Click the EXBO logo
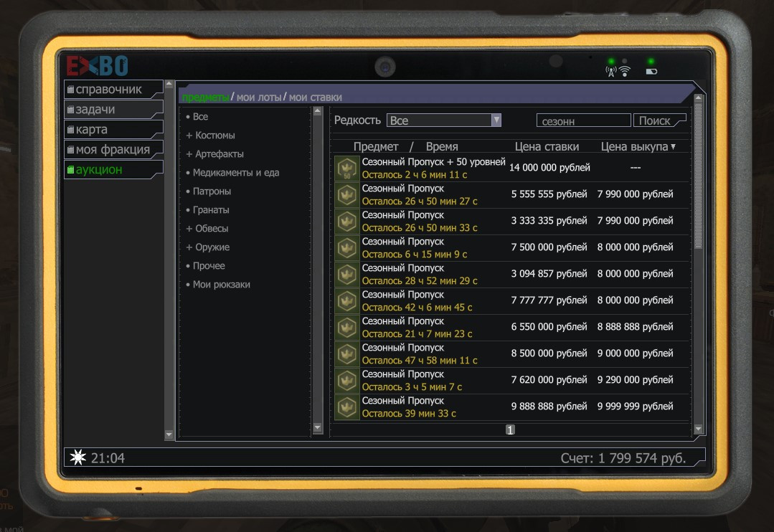774x532 pixels. tap(98, 65)
